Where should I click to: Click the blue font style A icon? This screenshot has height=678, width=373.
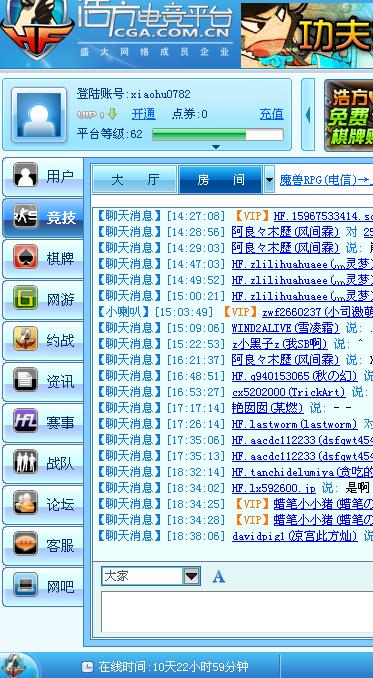219,576
